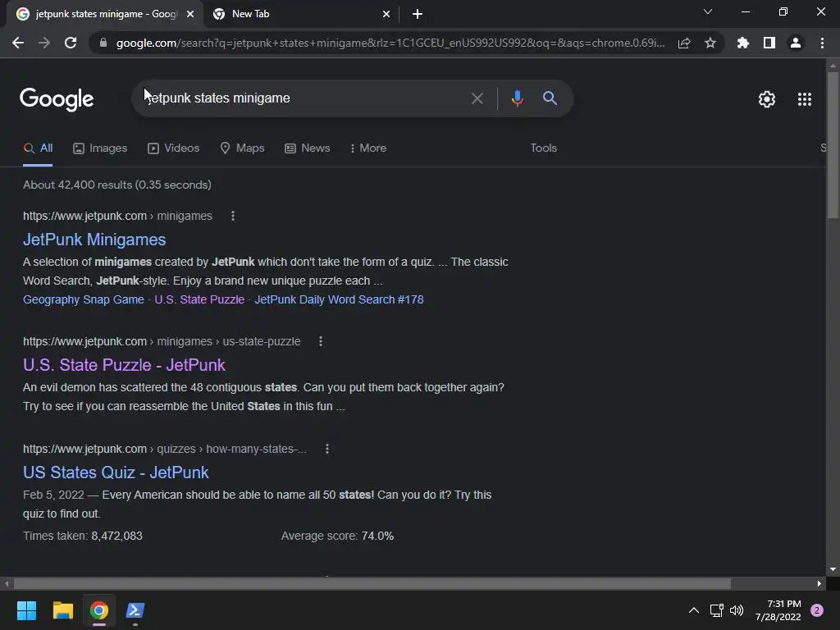Click the horizontal scrollbar thumb
The height and width of the screenshot is (630, 840).
(x=372, y=583)
